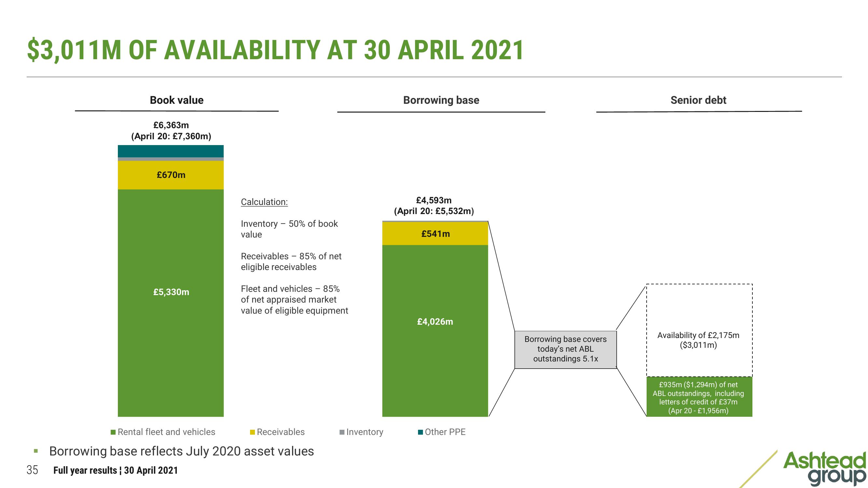Click the 'Inventory' legend label
This screenshot has width=868, height=488.
coord(365,432)
